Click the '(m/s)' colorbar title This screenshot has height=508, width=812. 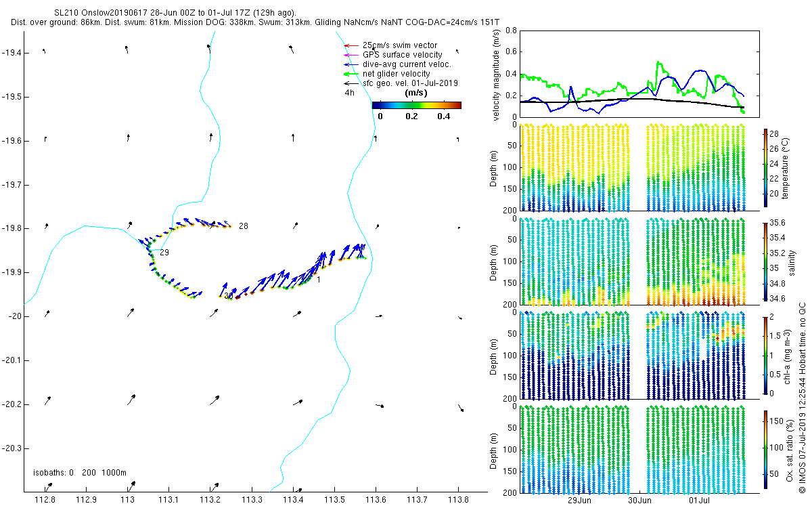tap(415, 93)
